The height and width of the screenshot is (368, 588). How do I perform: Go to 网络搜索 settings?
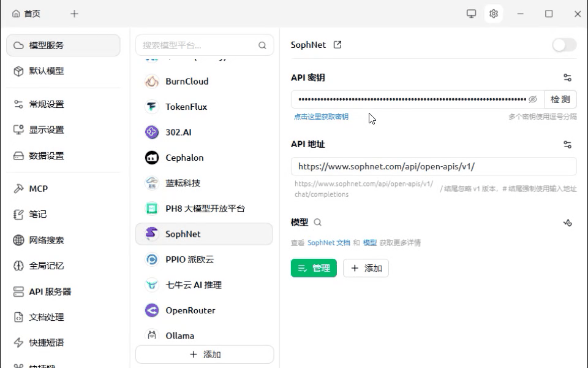pyautogui.click(x=46, y=240)
